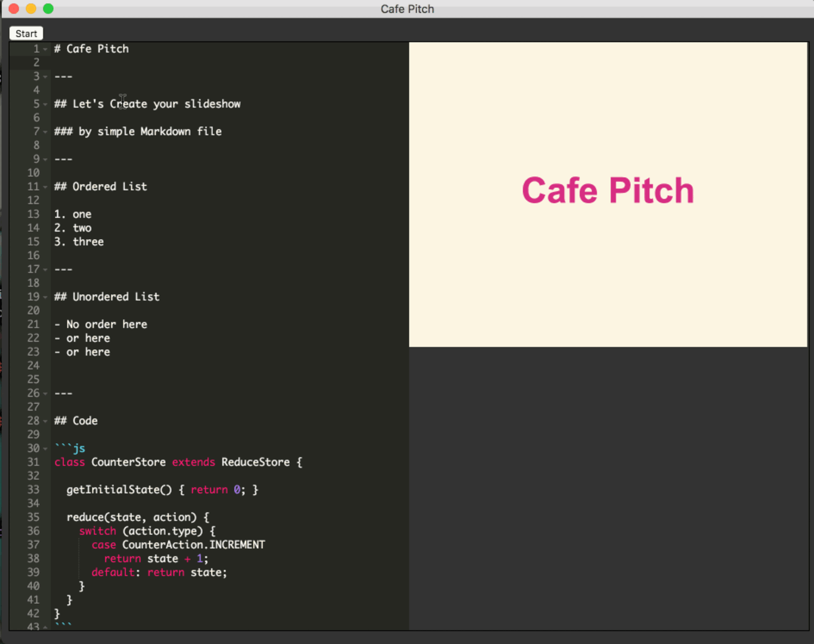Maximize the window using green button
814x644 pixels.
48,9
